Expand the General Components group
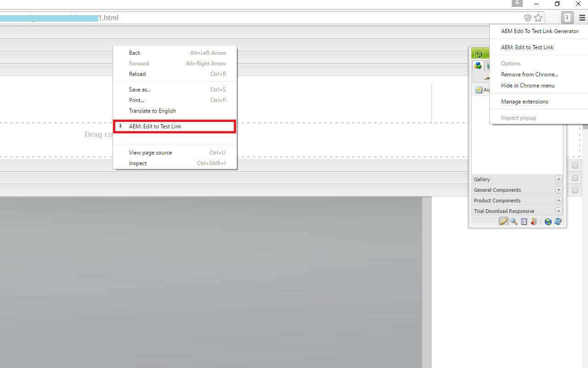This screenshot has height=368, width=588. 559,190
